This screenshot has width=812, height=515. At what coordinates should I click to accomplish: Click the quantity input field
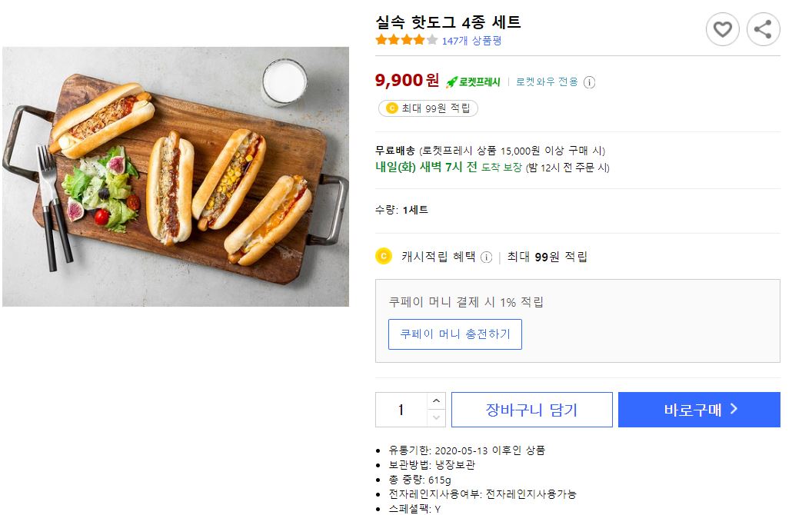point(401,410)
